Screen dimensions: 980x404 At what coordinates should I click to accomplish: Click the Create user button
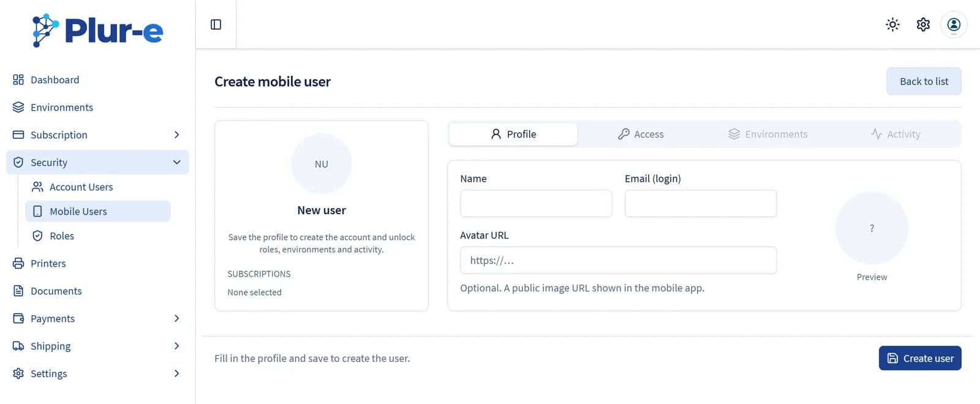coord(920,358)
